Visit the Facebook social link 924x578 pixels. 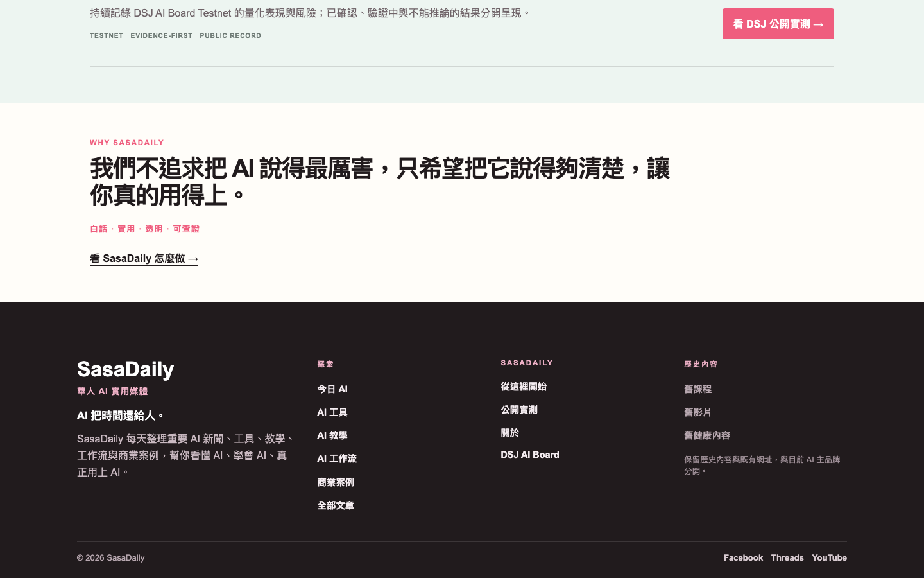(x=743, y=557)
